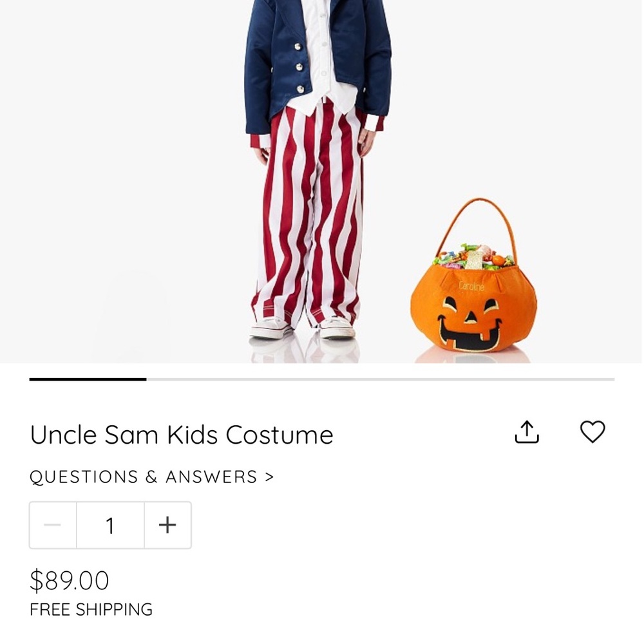Viewport: 644px width, 644px height.
Task: Decrement the item count using the − control
Action: (x=53, y=525)
